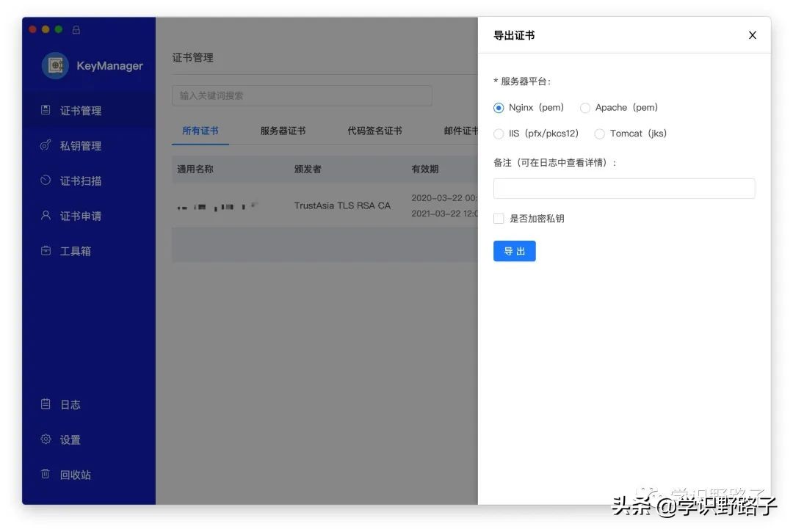Select IIS (pfx/pkcs12) export format
The height and width of the screenshot is (532, 793).
coord(499,134)
